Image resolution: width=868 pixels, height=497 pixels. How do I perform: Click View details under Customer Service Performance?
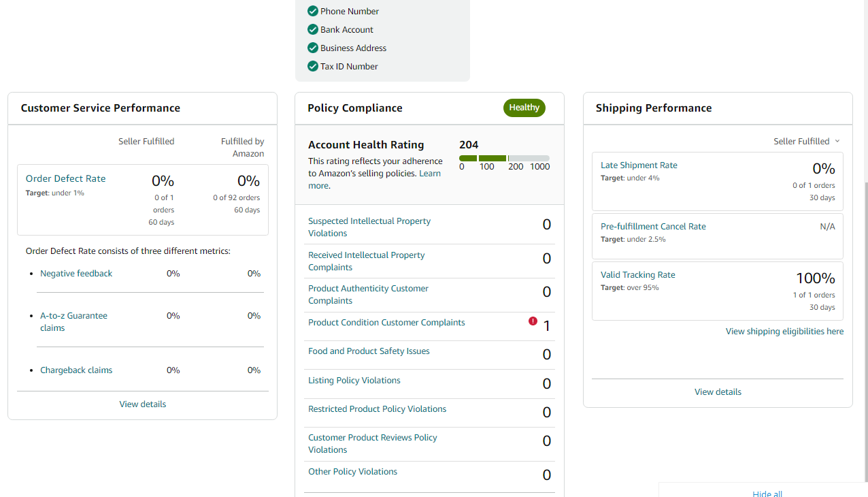tap(143, 404)
